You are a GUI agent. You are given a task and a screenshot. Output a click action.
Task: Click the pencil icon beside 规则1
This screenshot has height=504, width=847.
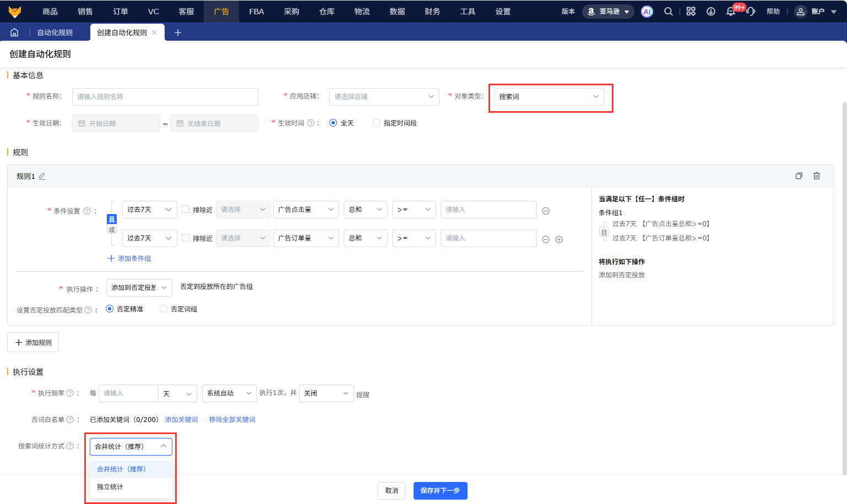coord(42,176)
